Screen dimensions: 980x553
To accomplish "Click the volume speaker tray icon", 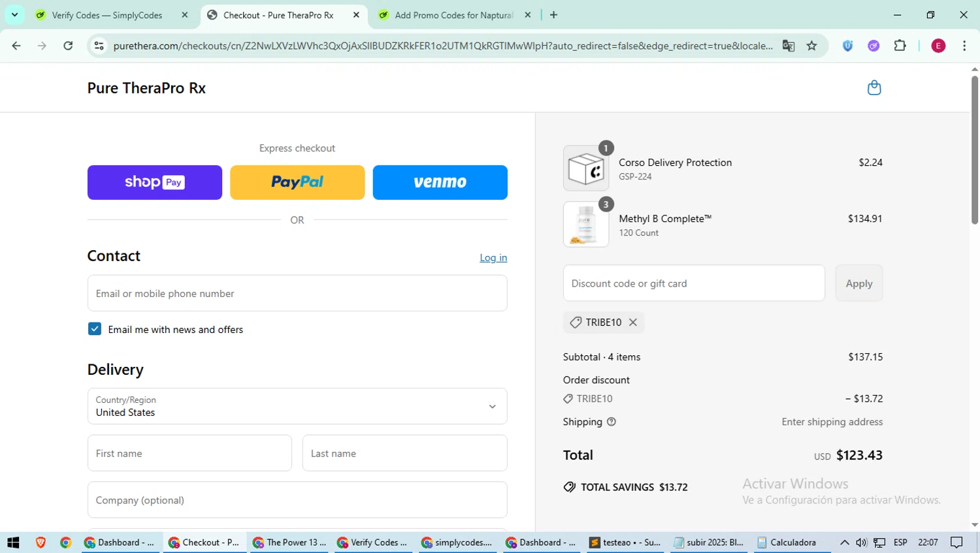I will pyautogui.click(x=862, y=543).
